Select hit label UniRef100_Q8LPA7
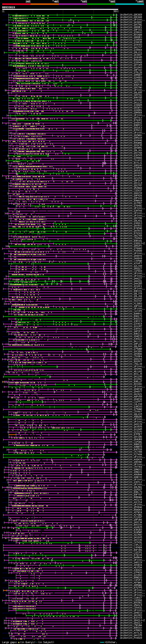 (x=131, y=346)
